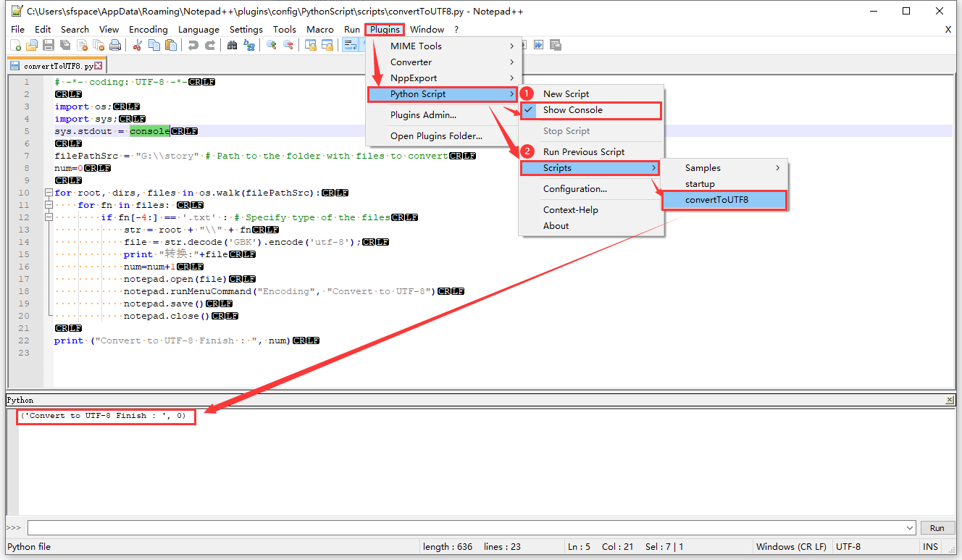This screenshot has height=560, width=962.
Task: Click the Run macro multiple times icon
Action: (x=539, y=45)
